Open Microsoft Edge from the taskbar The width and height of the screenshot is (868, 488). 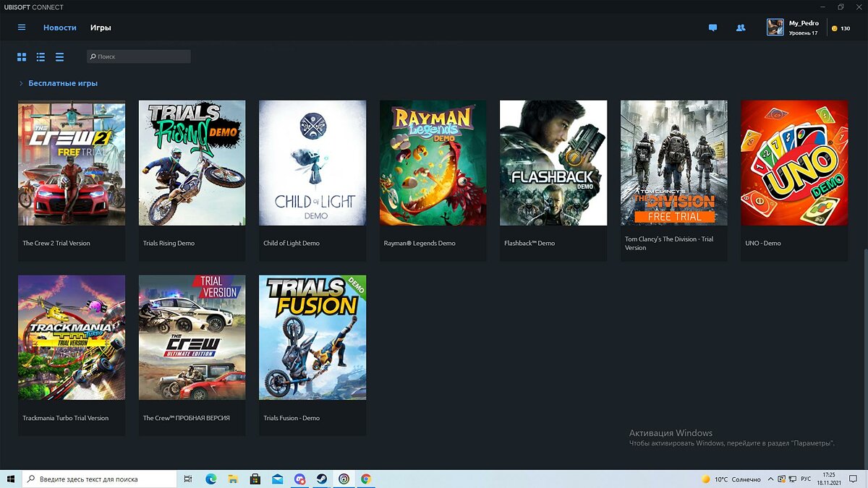210,479
